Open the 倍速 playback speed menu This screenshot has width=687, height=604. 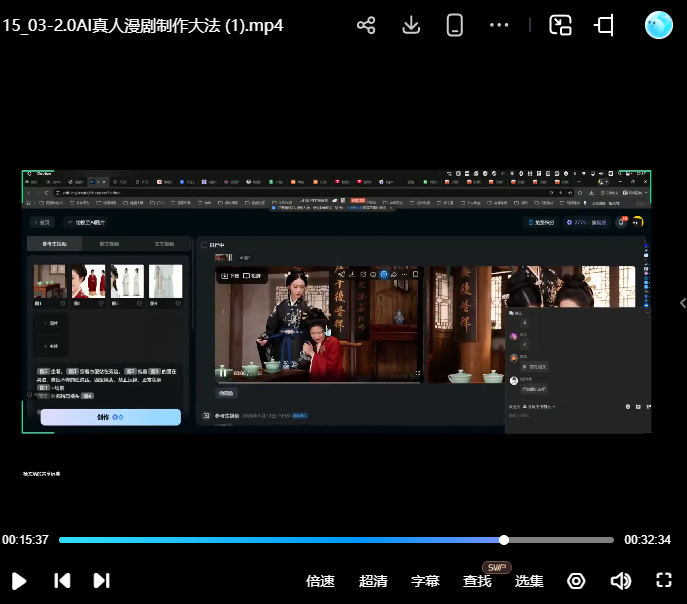click(x=320, y=581)
